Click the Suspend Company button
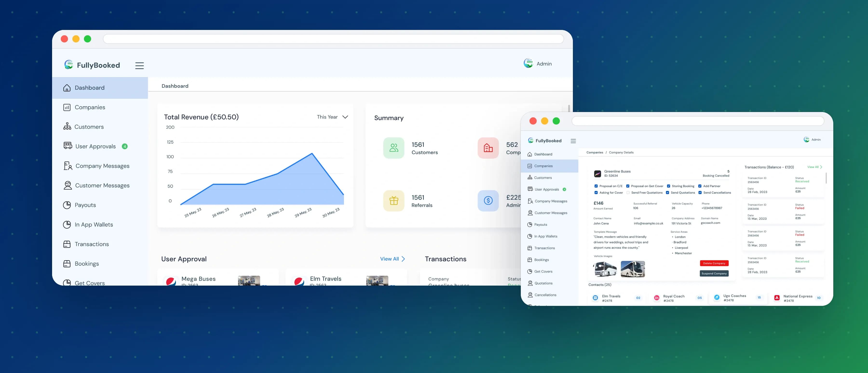 714,274
